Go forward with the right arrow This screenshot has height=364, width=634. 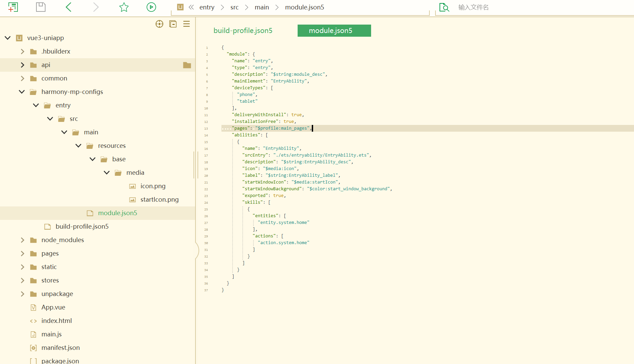(x=96, y=7)
